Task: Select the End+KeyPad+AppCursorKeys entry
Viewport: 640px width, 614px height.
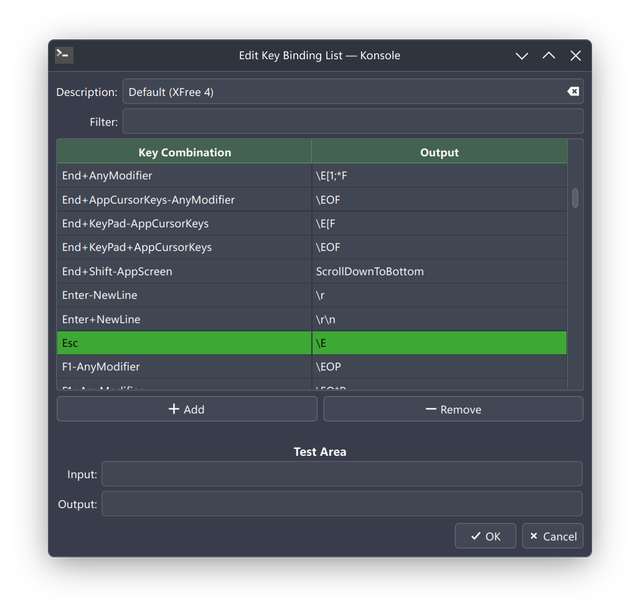Action: click(184, 247)
